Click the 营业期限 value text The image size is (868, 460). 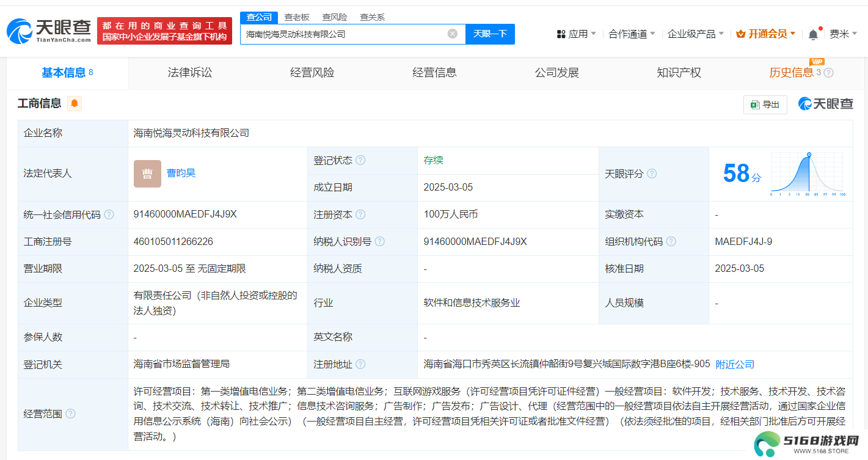point(190,268)
